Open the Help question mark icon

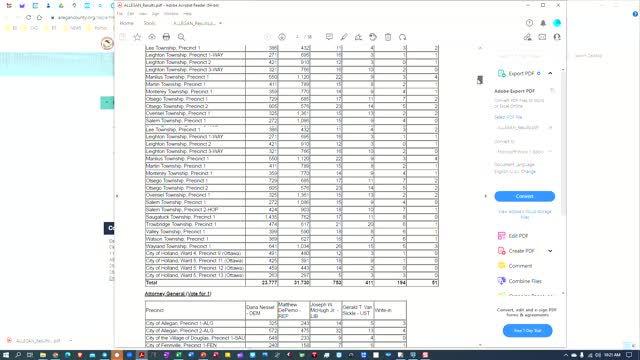529,23
